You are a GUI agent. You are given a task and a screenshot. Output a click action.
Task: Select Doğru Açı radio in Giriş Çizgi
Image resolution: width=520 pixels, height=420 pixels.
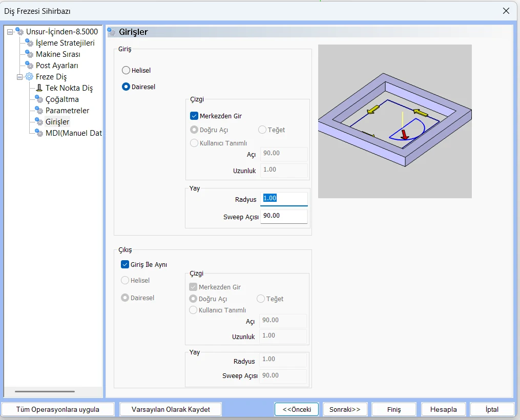coord(194,130)
